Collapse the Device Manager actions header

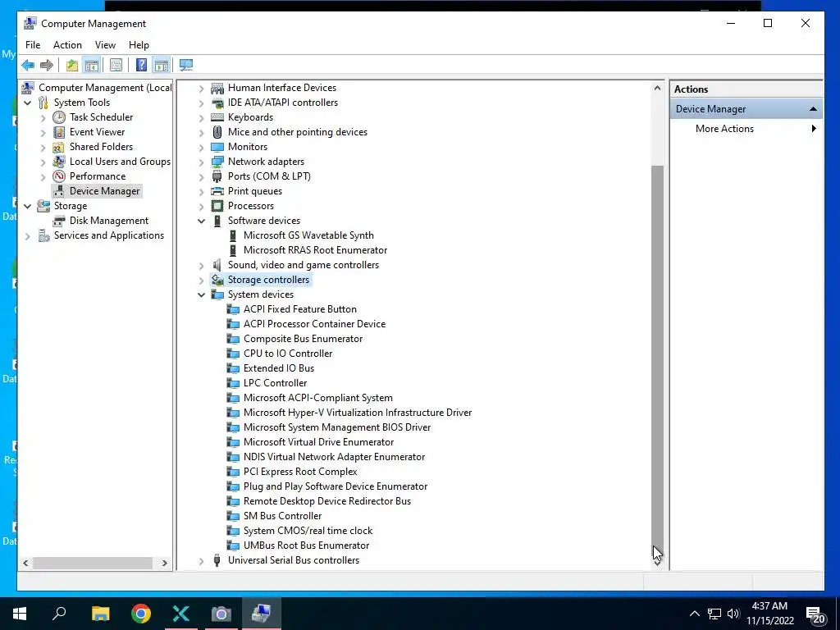pyautogui.click(x=813, y=109)
